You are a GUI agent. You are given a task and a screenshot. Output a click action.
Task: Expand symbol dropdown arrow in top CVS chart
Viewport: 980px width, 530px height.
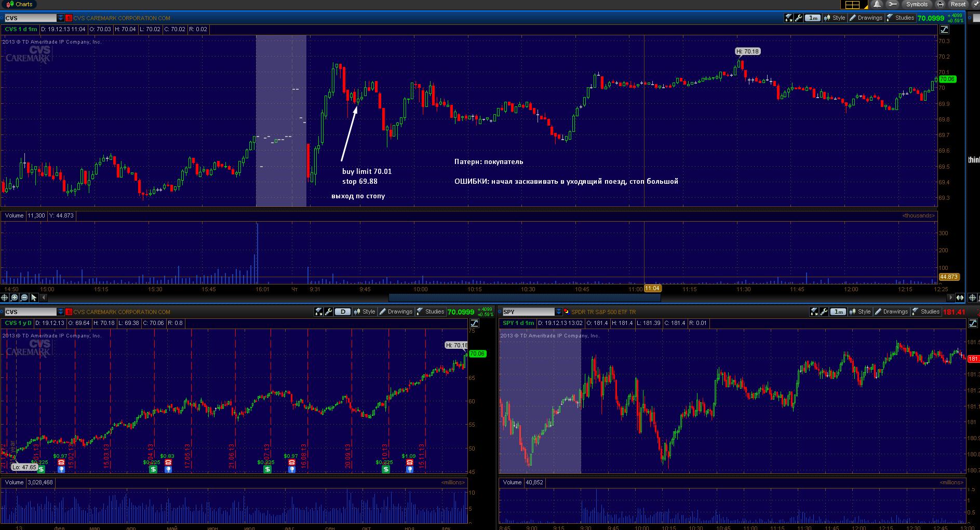click(x=61, y=18)
